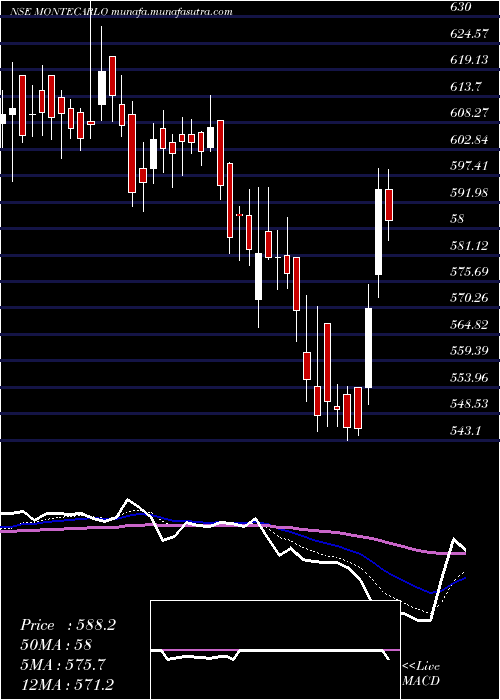Select the 597.41 price axis label
Image resolution: width=500 pixels, height=700 pixels.
[x=470, y=166]
